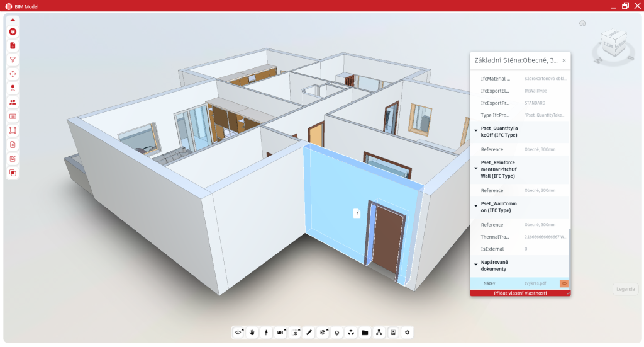
Task: Toggle the properties panel button in toolbar
Action: 393,333
